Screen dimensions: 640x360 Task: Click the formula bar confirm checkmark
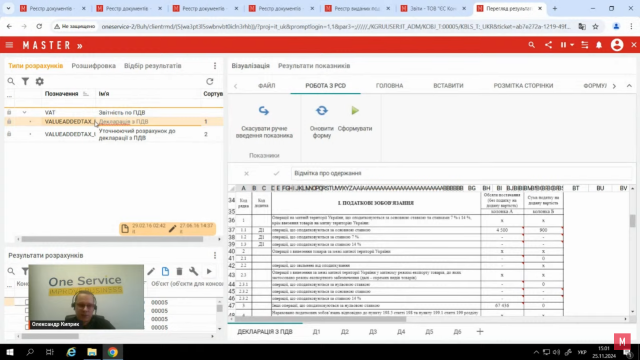(x=276, y=173)
